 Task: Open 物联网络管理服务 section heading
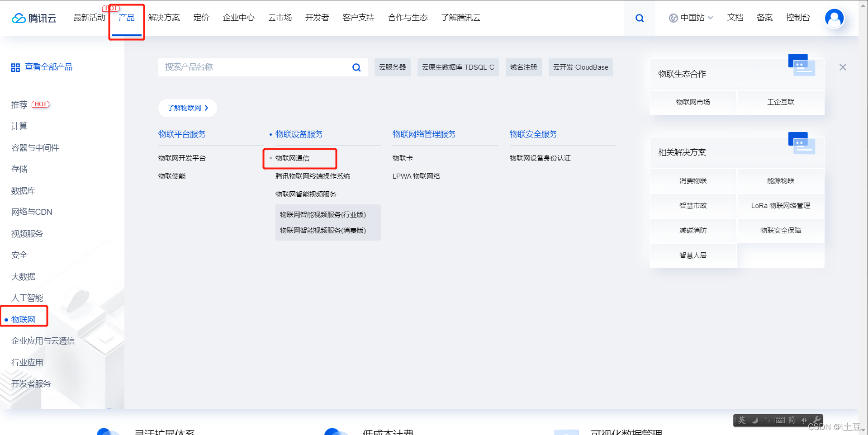tap(424, 134)
